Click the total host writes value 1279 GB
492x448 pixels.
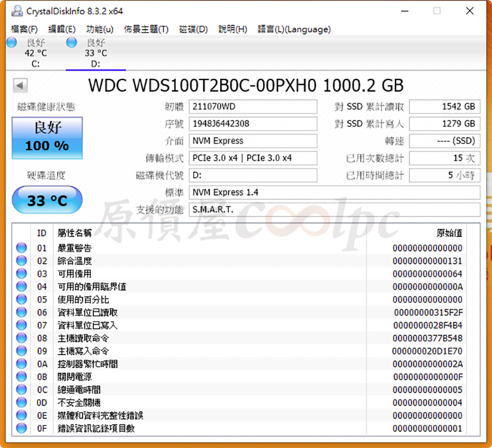(445, 124)
